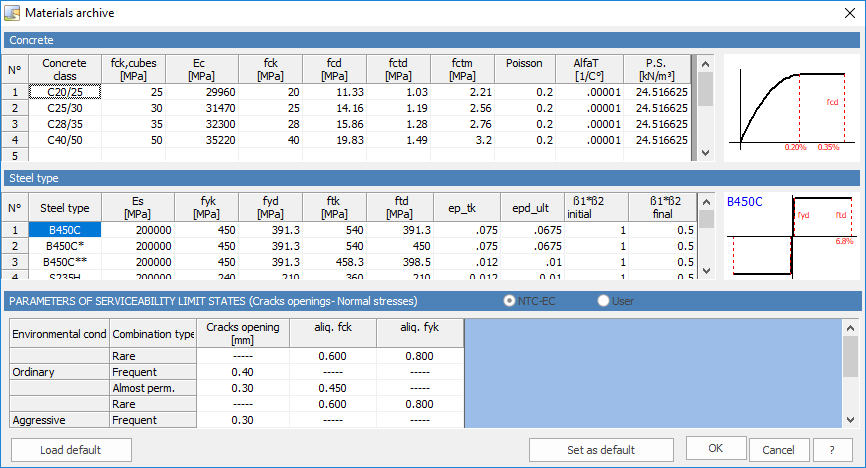Click the Cancel button
Screen dimensions: 866x468
pyautogui.click(x=779, y=450)
